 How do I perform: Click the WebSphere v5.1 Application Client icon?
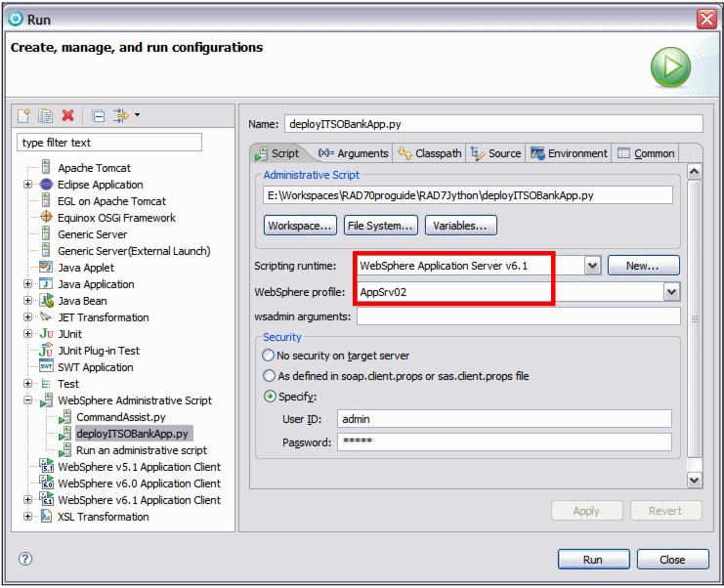[x=47, y=466]
